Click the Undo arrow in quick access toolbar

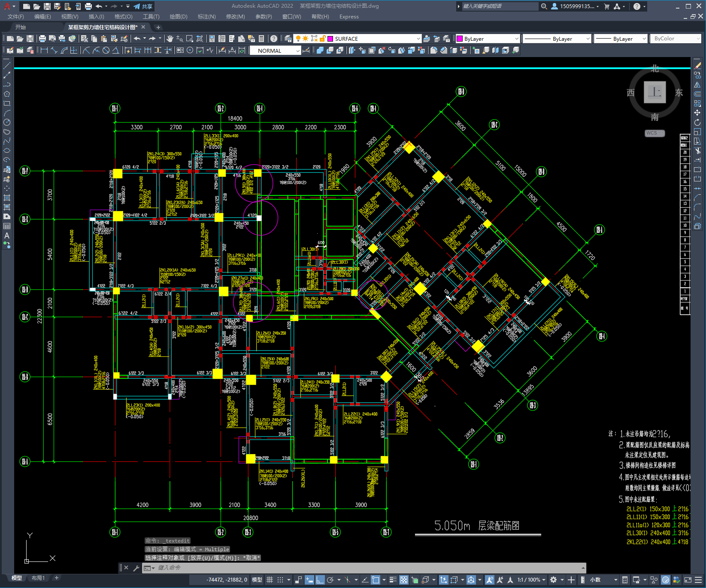click(99, 6)
